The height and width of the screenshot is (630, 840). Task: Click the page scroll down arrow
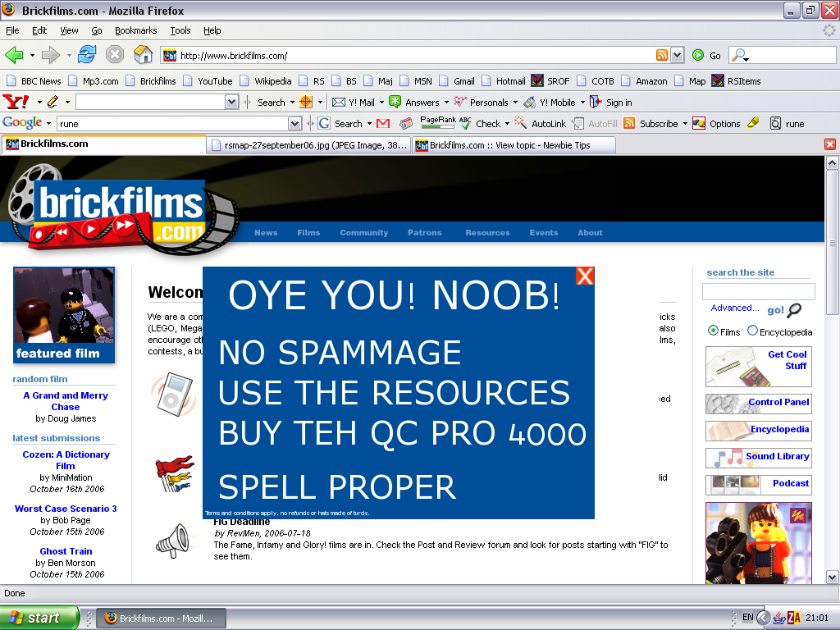point(832,577)
